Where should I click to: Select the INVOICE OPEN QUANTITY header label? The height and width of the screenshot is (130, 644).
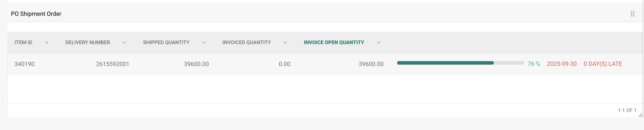coord(334,42)
